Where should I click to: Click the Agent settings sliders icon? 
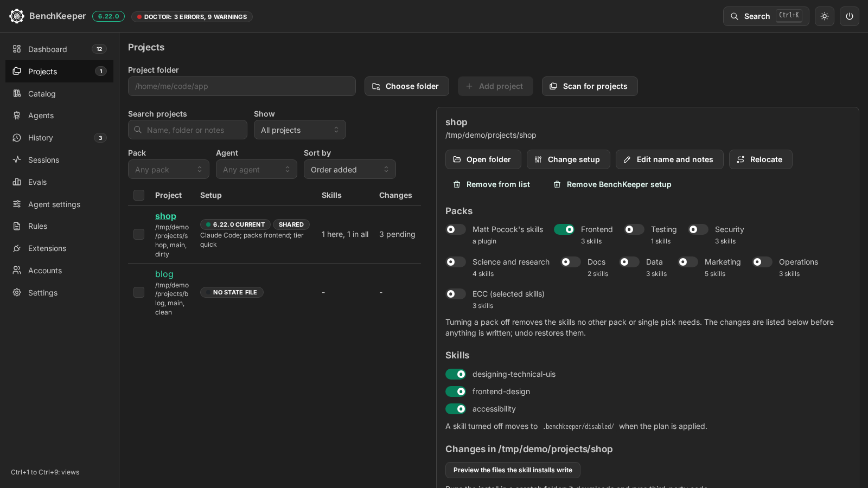click(x=17, y=204)
